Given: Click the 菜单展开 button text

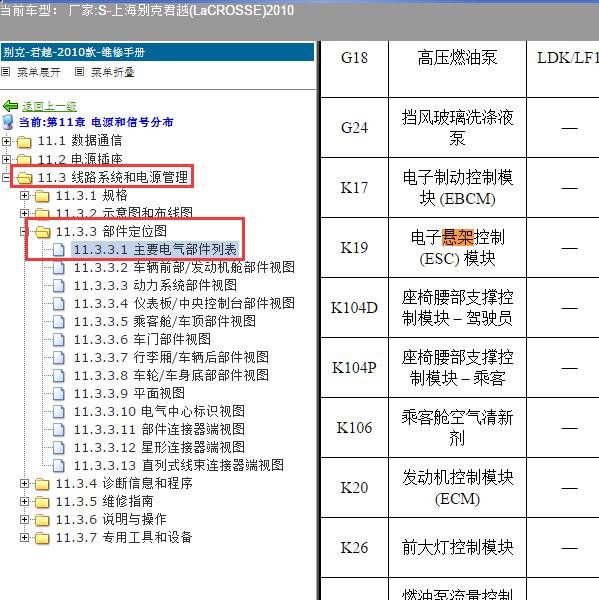Looking at the screenshot, I should click(39, 72).
